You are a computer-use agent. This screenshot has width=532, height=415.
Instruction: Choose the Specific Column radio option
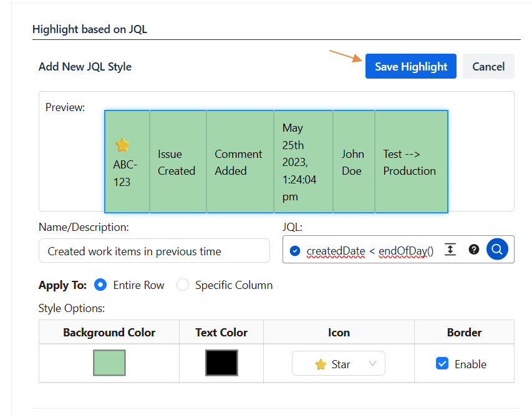point(183,285)
